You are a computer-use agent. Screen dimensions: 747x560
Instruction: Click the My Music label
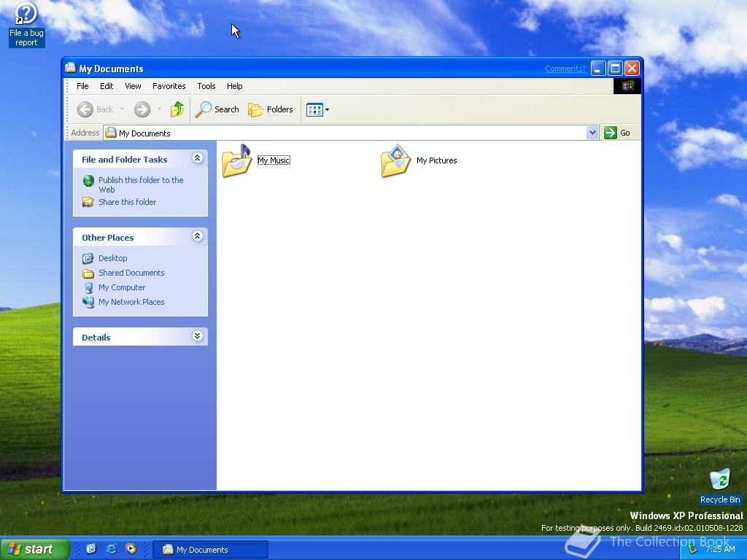point(274,160)
